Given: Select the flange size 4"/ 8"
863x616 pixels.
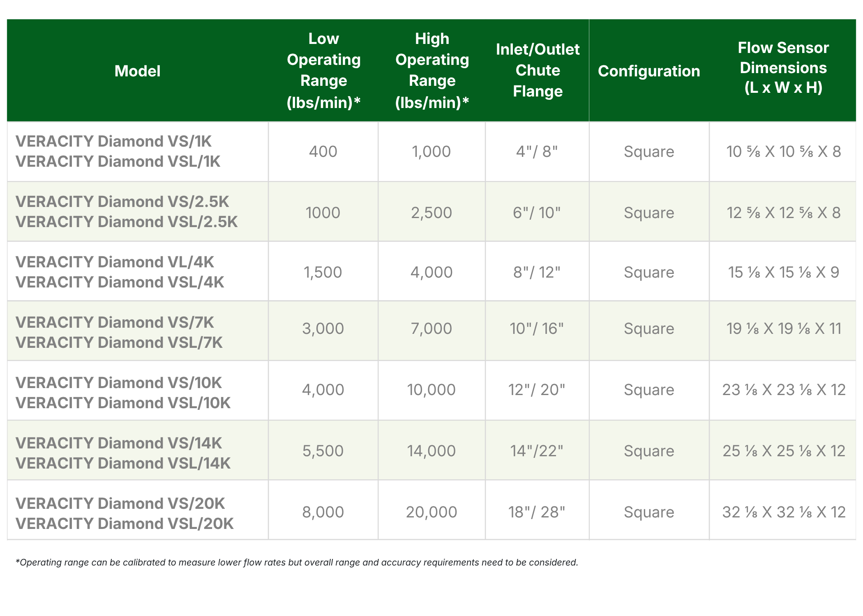Looking at the screenshot, I should [x=537, y=152].
